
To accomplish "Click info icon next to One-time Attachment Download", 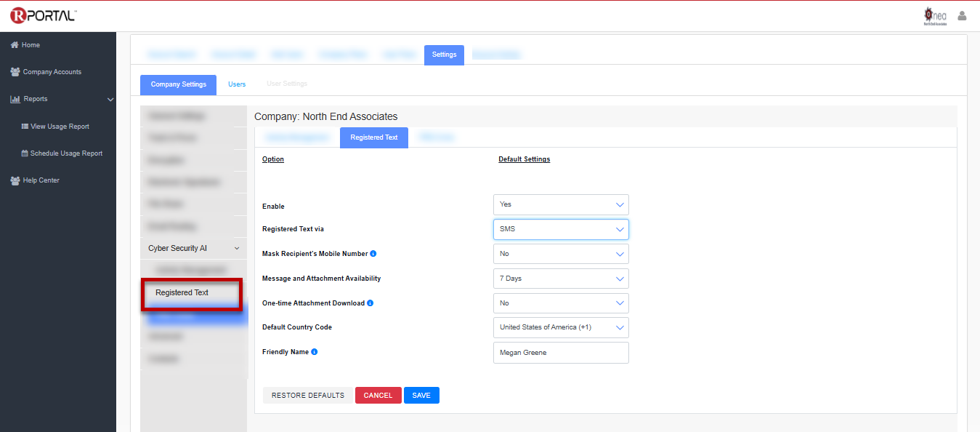I will [x=370, y=303].
